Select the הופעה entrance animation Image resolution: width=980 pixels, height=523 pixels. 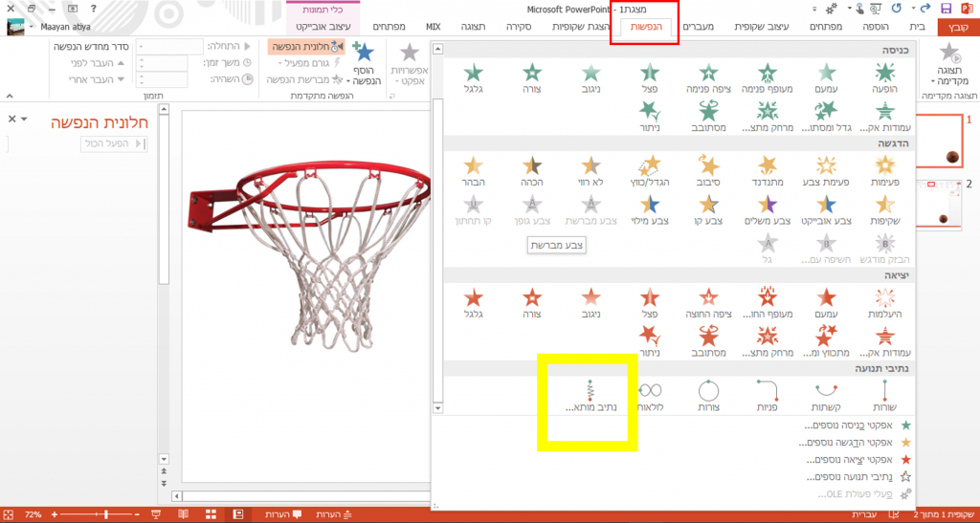coord(884,78)
